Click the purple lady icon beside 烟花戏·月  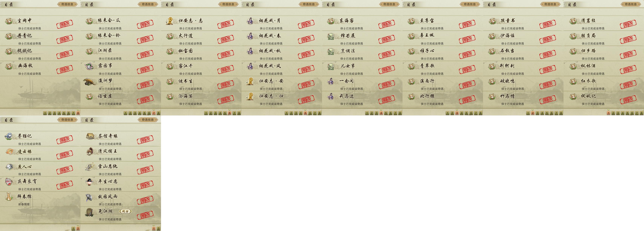(250, 21)
